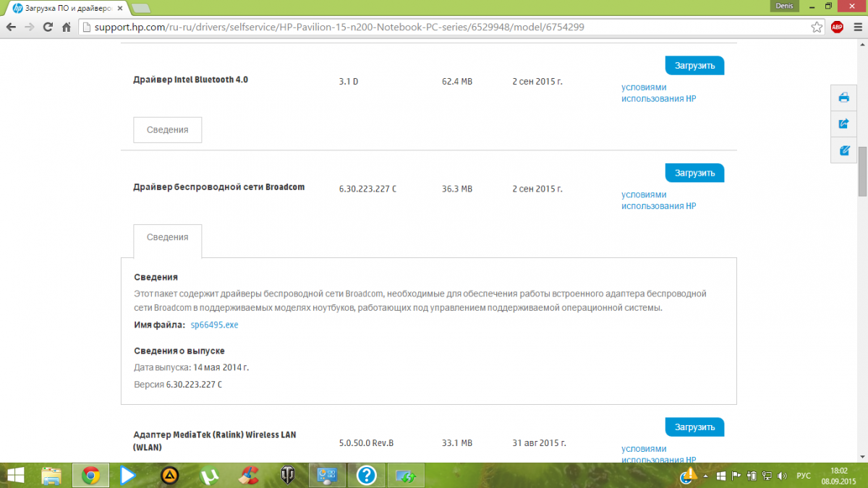Click the Адаптер MediaTek (Ralink) Wireless LAN title

pos(215,441)
